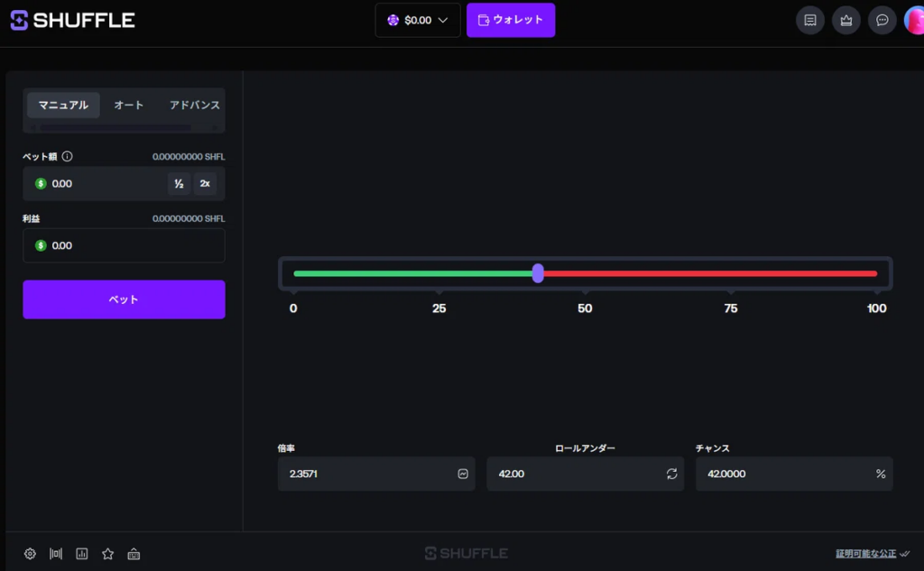Add game to favorites with star
The height and width of the screenshot is (571, 924).
(x=108, y=554)
